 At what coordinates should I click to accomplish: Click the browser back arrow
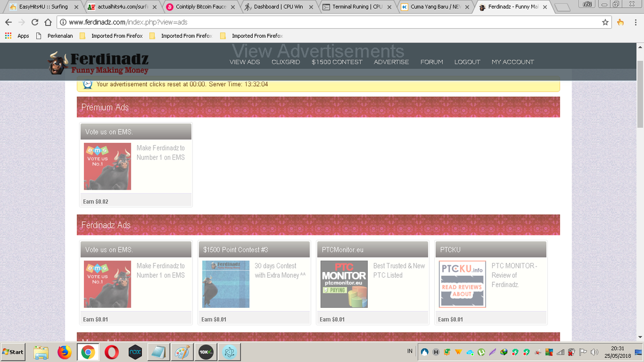(8, 22)
